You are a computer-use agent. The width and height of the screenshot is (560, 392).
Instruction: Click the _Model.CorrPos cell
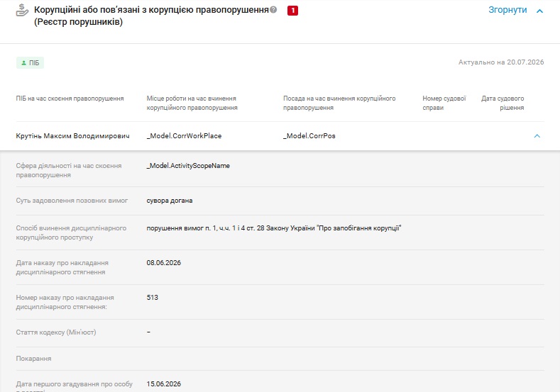309,136
